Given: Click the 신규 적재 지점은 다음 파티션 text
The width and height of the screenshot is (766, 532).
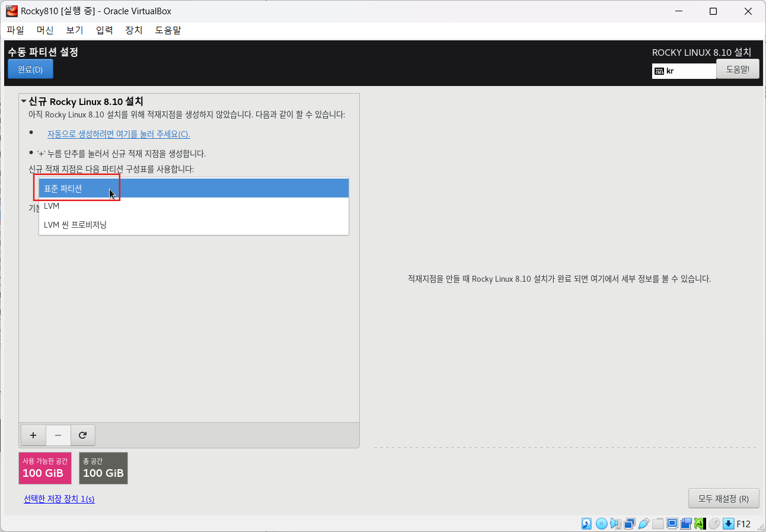Looking at the screenshot, I should click(111, 169).
